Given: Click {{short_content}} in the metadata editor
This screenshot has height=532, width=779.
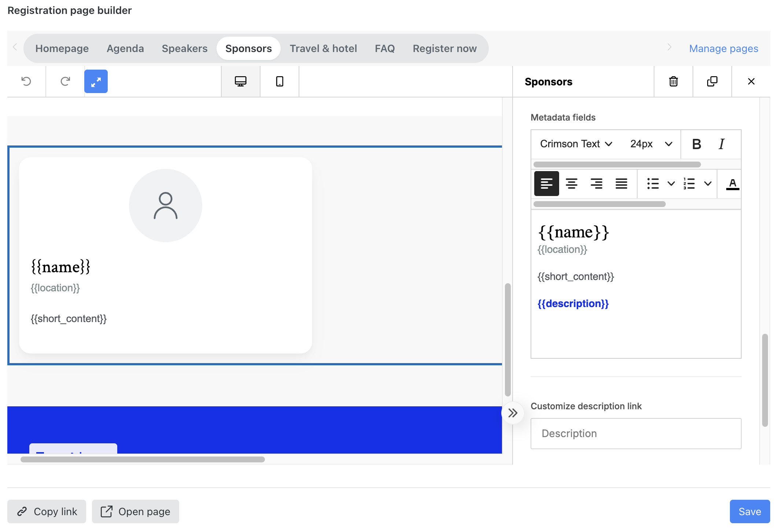Looking at the screenshot, I should coord(576,277).
